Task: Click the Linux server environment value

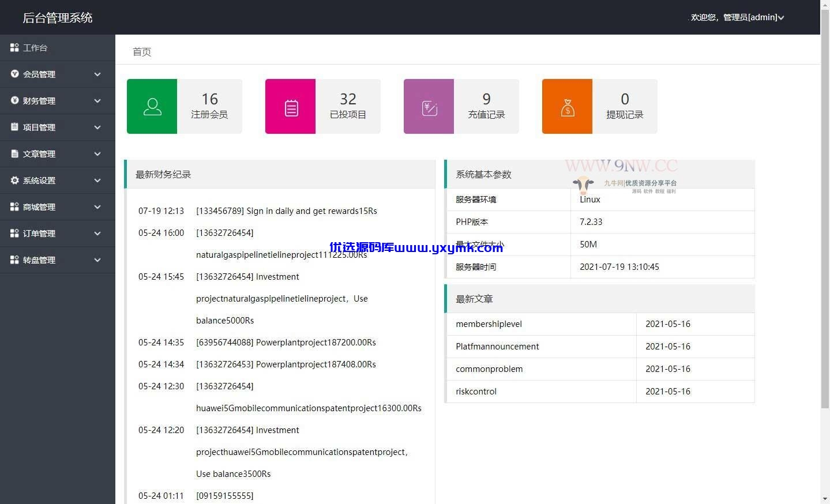Action: pyautogui.click(x=590, y=200)
